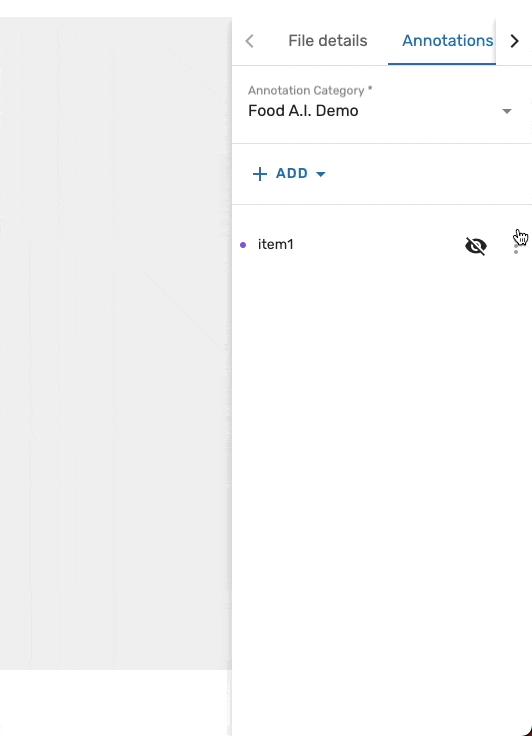532x736 pixels.
Task: Open item1 three-dot more options menu
Action: pyautogui.click(x=516, y=245)
